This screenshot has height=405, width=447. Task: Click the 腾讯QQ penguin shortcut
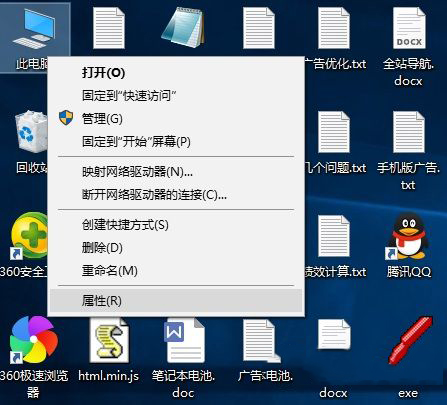[407, 237]
